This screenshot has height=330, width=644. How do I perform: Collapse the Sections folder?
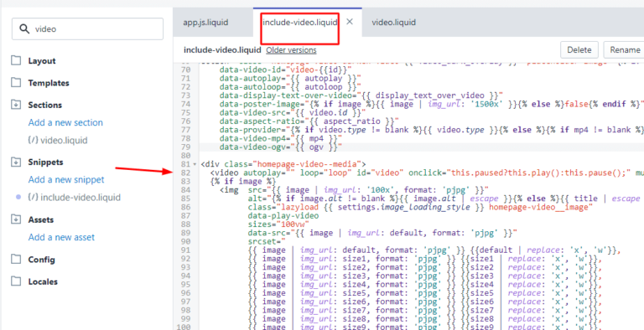[44, 105]
